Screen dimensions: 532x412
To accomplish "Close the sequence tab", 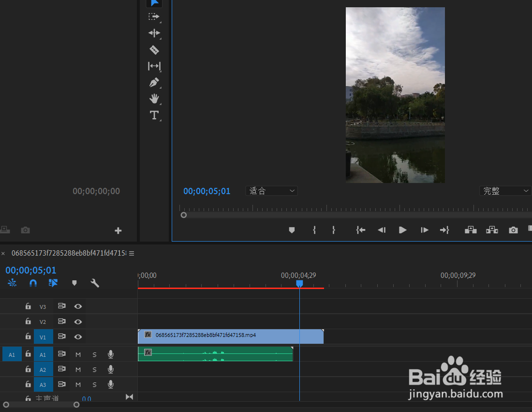I will (3, 253).
